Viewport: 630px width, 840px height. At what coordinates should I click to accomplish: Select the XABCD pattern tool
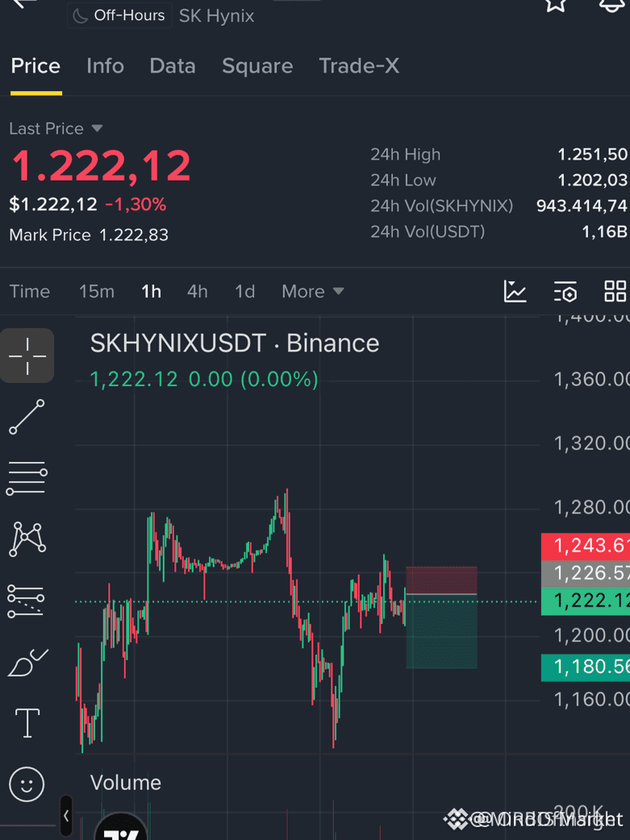[27, 539]
